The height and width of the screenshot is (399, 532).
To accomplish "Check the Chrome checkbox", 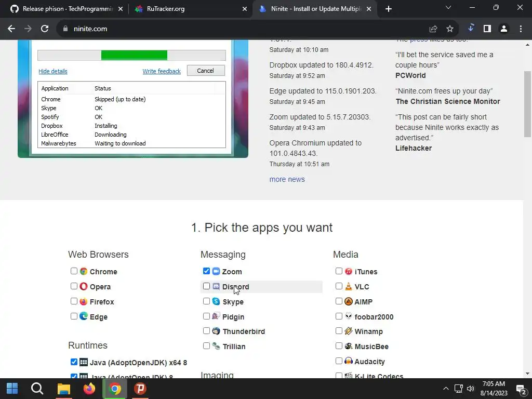I will (x=74, y=271).
